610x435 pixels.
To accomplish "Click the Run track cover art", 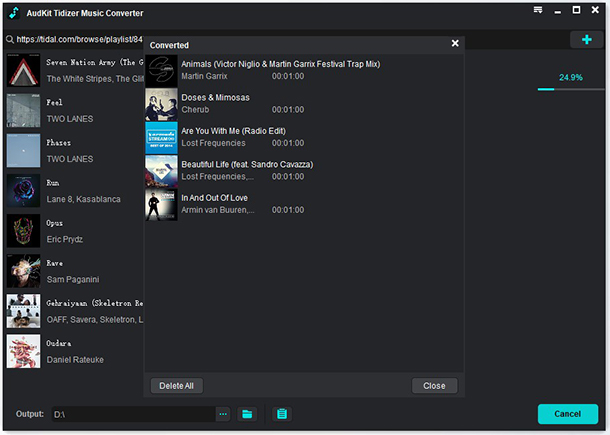I will coord(23,190).
